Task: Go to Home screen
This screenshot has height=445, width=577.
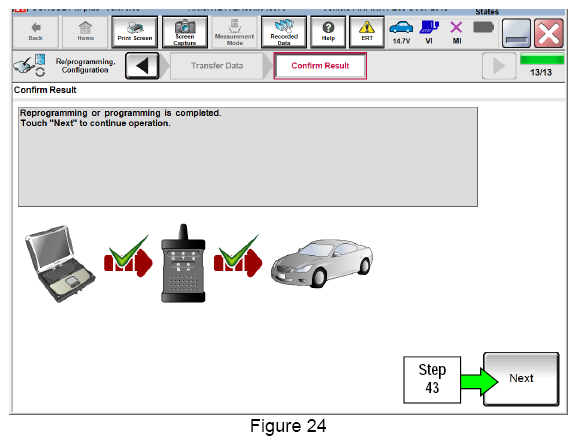Action: [85, 32]
